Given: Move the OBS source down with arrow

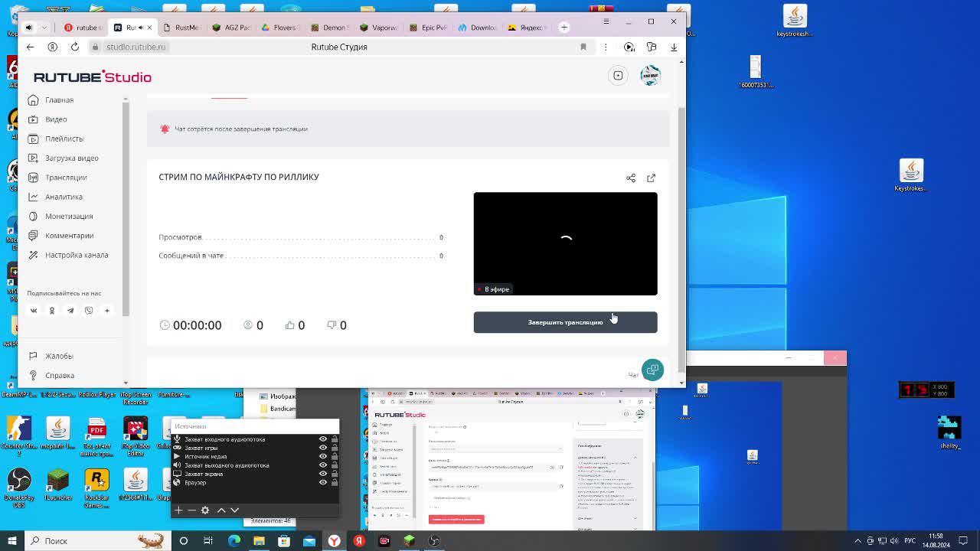Looking at the screenshot, I should pyautogui.click(x=234, y=510).
